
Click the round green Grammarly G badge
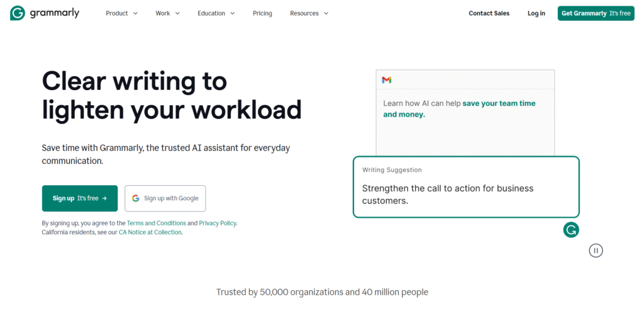tap(571, 230)
